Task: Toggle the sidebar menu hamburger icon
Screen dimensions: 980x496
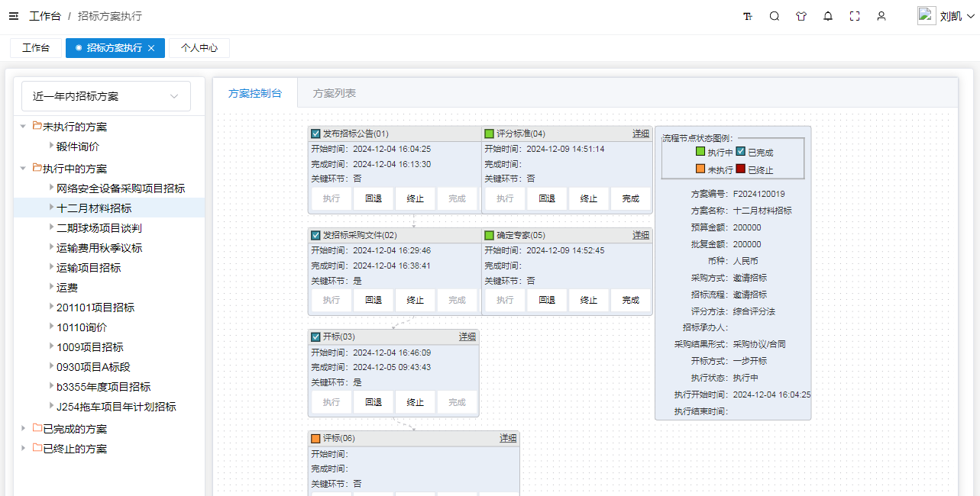Action: pyautogui.click(x=14, y=16)
